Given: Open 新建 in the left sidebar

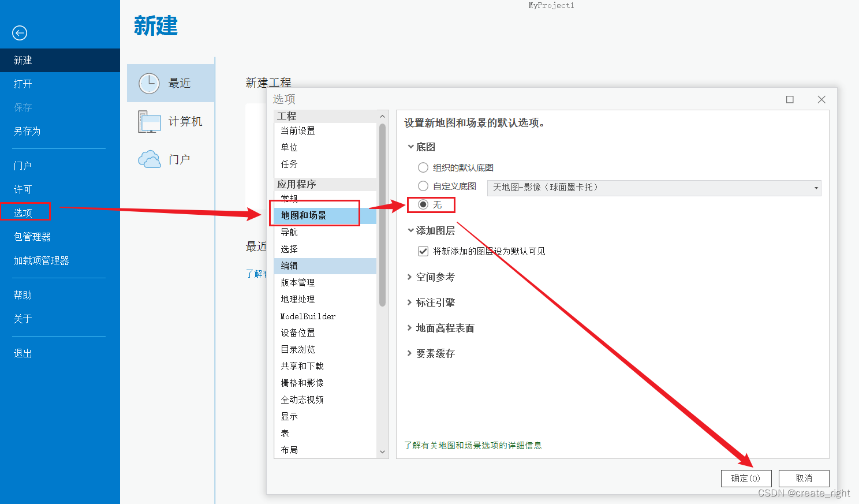Looking at the screenshot, I should (x=60, y=60).
